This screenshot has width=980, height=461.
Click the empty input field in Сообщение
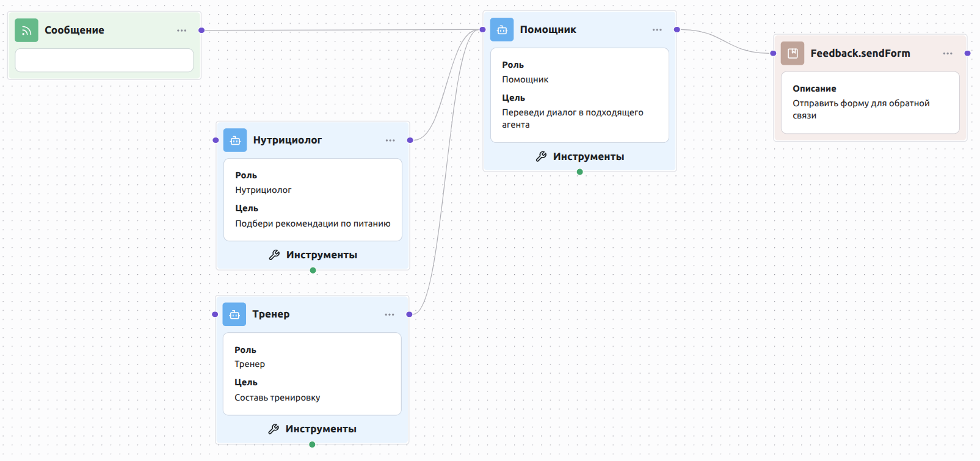tap(104, 60)
